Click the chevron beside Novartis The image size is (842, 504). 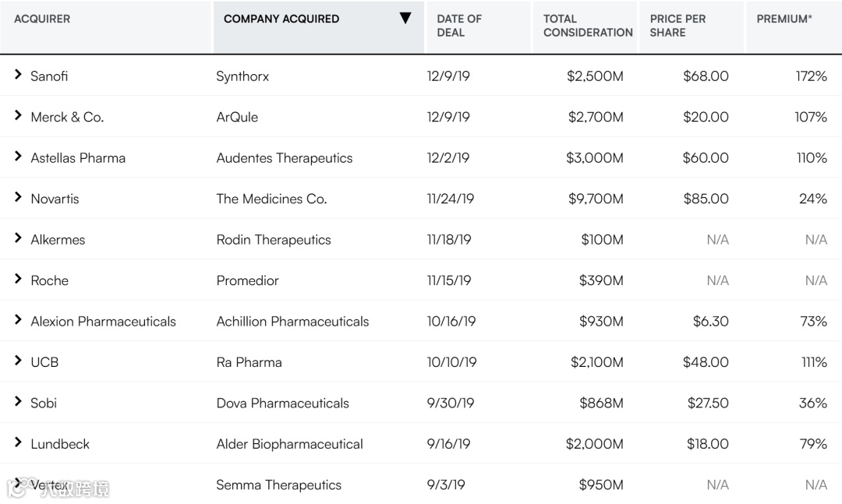tap(18, 198)
